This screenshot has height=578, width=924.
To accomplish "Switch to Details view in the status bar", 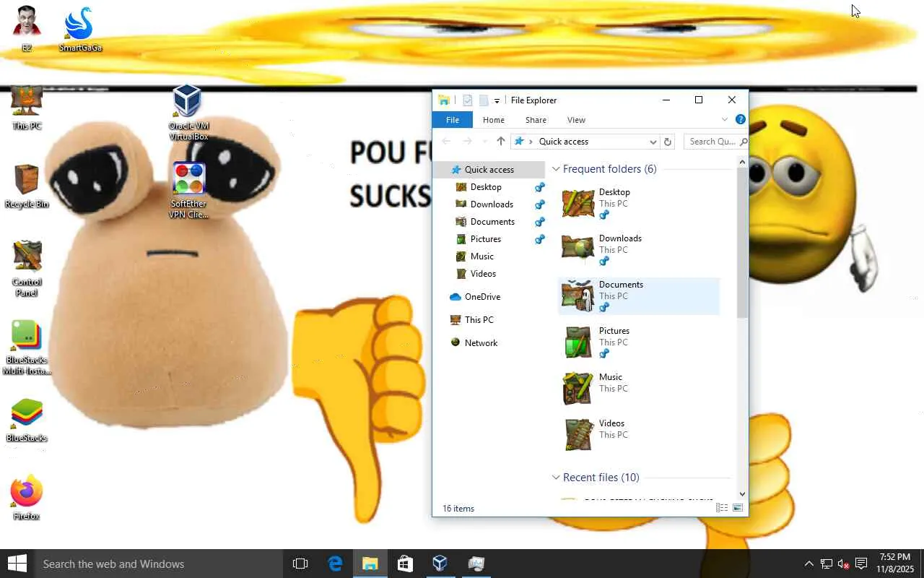I will click(x=721, y=508).
